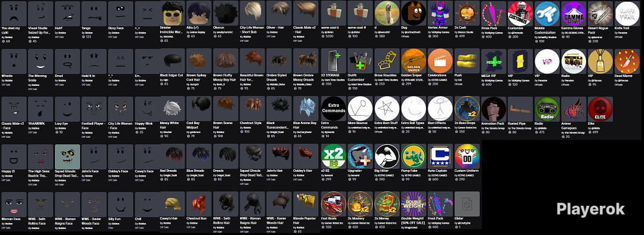Open the Blue Anime Boy Hair thumbnail
Image resolution: width=644 pixels, height=235 pixels.
coord(306,109)
